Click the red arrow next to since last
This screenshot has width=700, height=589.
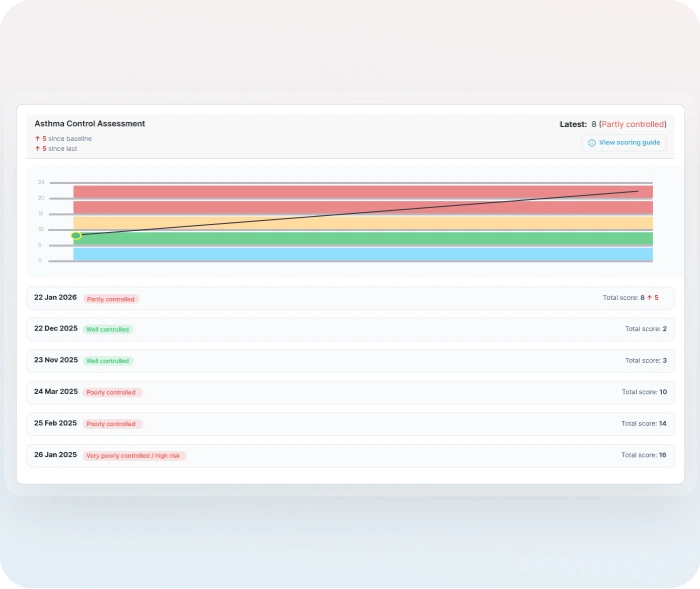click(37, 149)
